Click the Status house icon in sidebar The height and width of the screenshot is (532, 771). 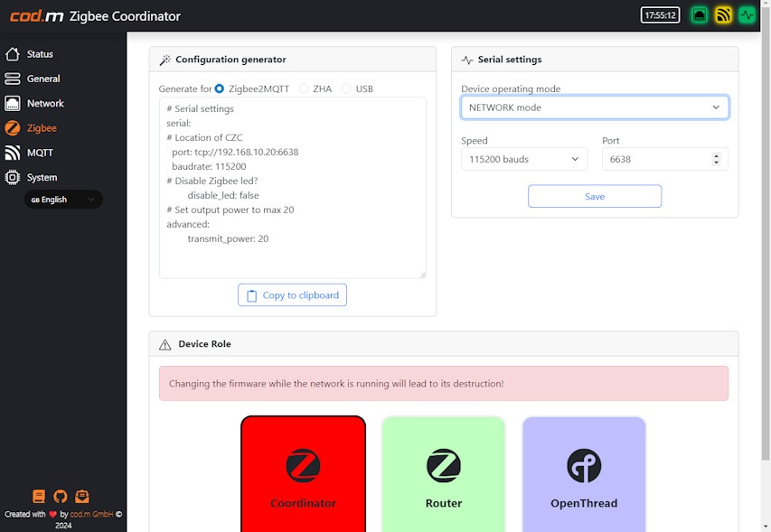[x=13, y=54]
